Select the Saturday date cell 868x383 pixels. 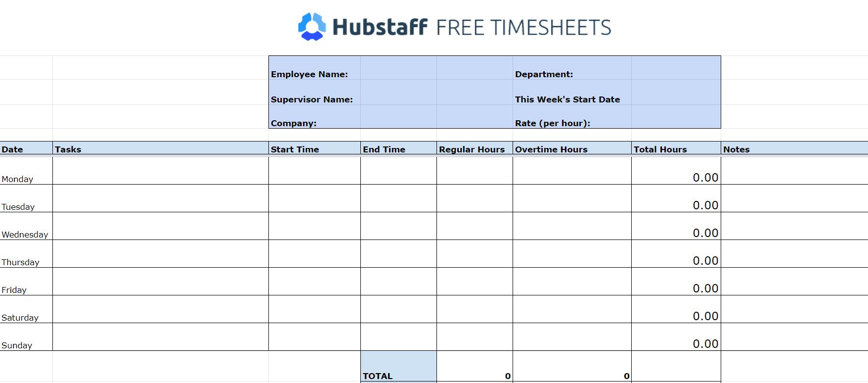point(26,309)
